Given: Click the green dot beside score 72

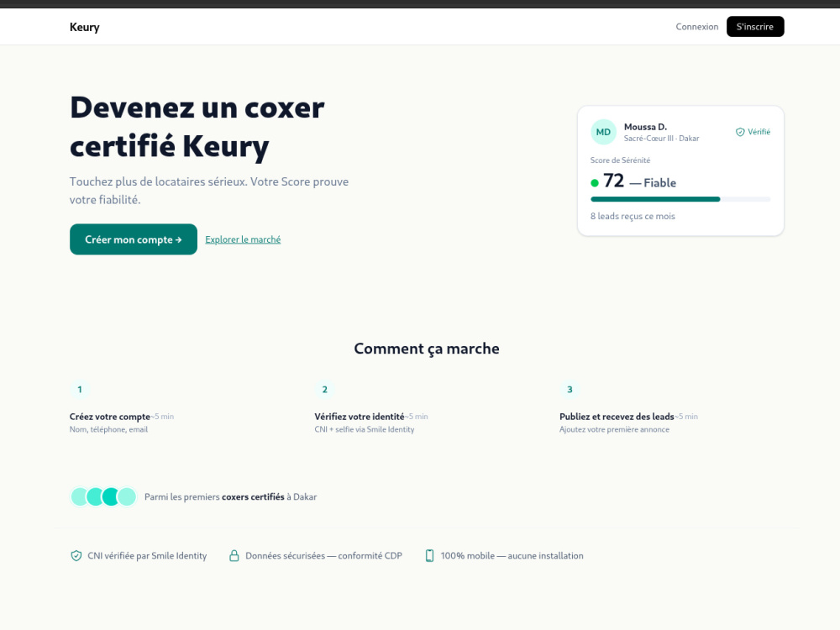Looking at the screenshot, I should (594, 183).
